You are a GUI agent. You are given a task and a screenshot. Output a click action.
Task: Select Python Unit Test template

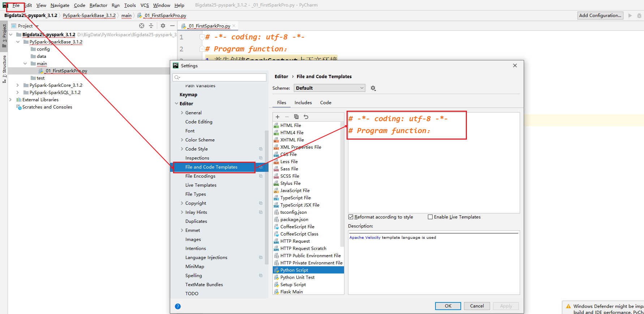point(308,277)
